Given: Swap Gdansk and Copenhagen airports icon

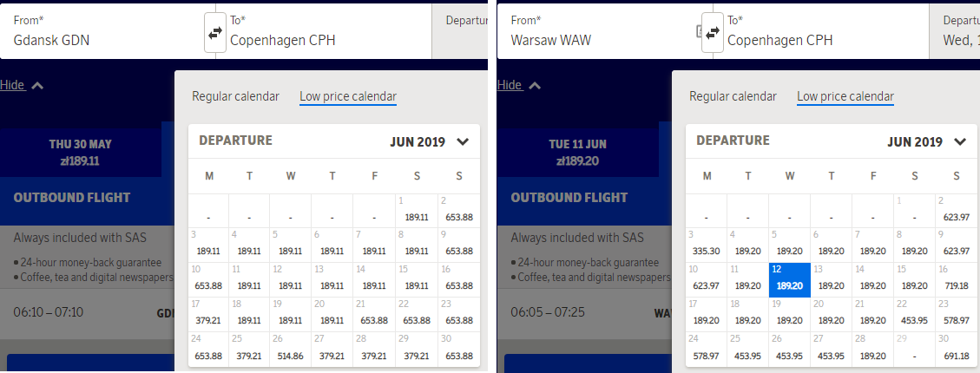Looking at the screenshot, I should 215,32.
